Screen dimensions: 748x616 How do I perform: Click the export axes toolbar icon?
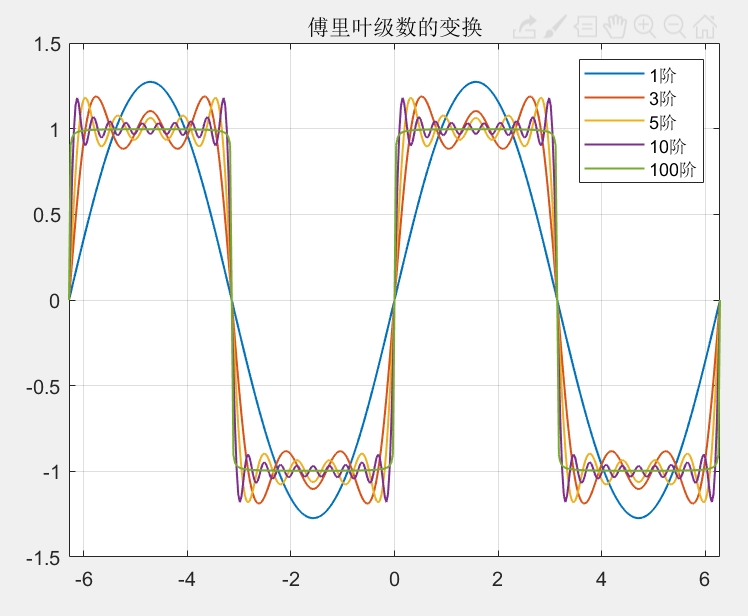[x=525, y=27]
